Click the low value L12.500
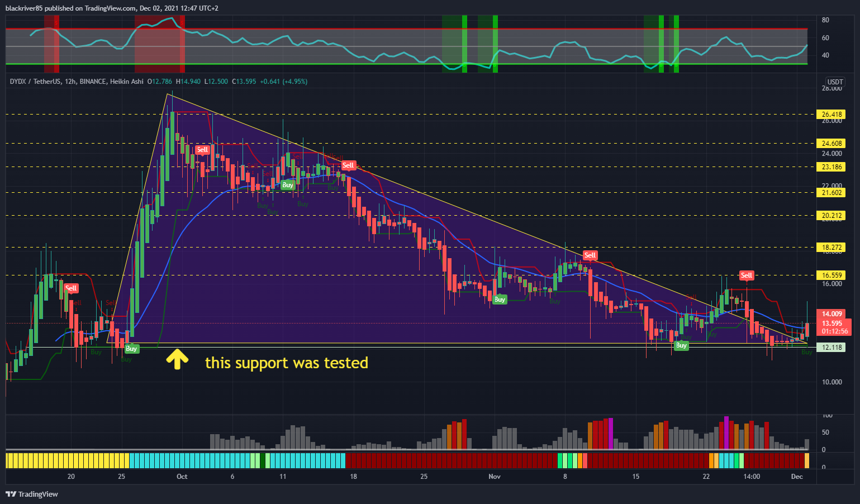 click(x=216, y=82)
